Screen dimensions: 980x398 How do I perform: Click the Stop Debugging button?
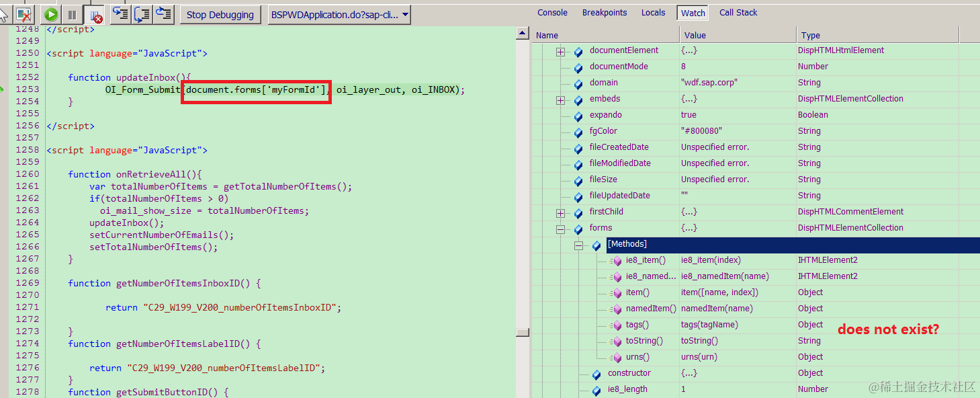220,15
